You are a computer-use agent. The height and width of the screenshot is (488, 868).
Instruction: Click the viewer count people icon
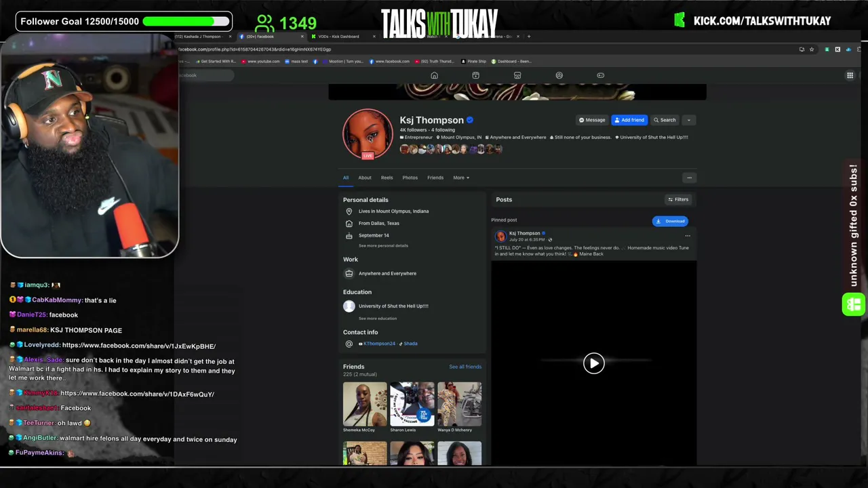click(264, 24)
